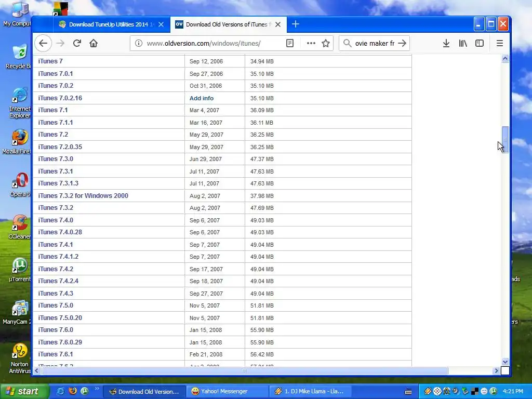This screenshot has height=399, width=532.
Task: Submit search with the go arrow
Action: pyautogui.click(x=402, y=44)
